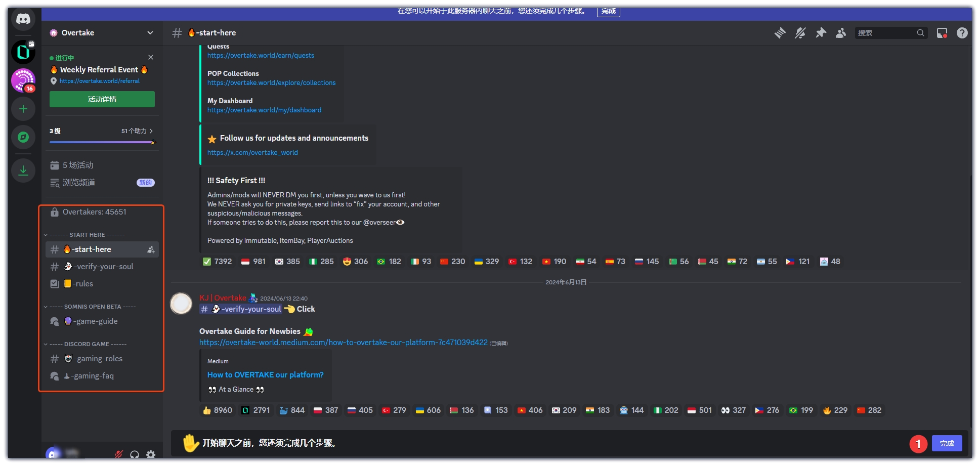Open the overtake.world quests link
This screenshot has width=980, height=466.
coord(261,56)
